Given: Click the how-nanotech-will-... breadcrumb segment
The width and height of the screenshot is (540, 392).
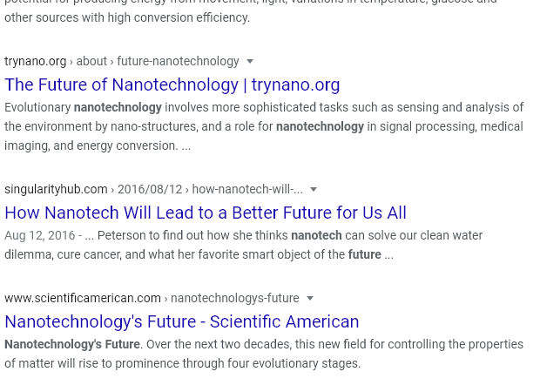Looking at the screenshot, I should (x=247, y=189).
